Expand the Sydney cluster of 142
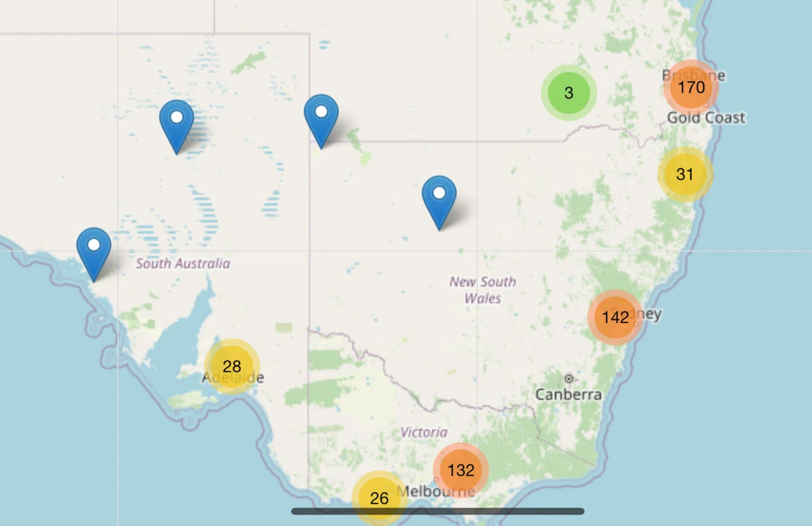The height and width of the screenshot is (526, 812). point(615,317)
